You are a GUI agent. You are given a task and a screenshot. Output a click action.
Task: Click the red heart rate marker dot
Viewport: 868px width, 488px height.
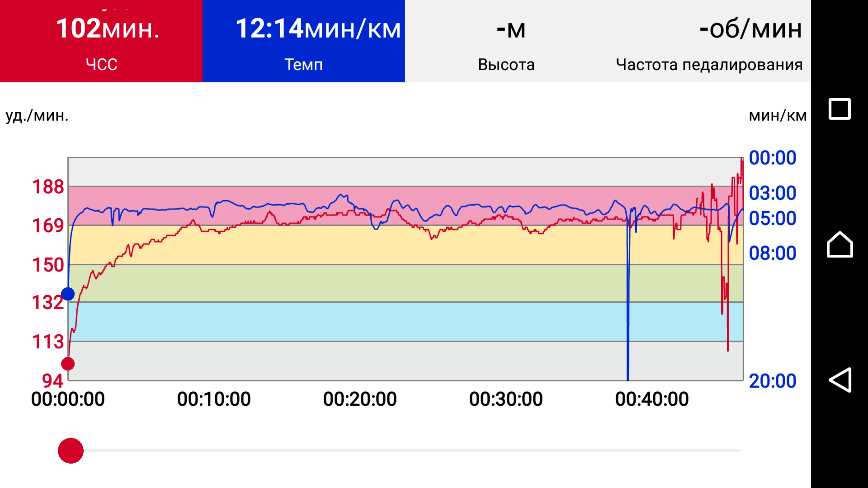click(x=68, y=364)
